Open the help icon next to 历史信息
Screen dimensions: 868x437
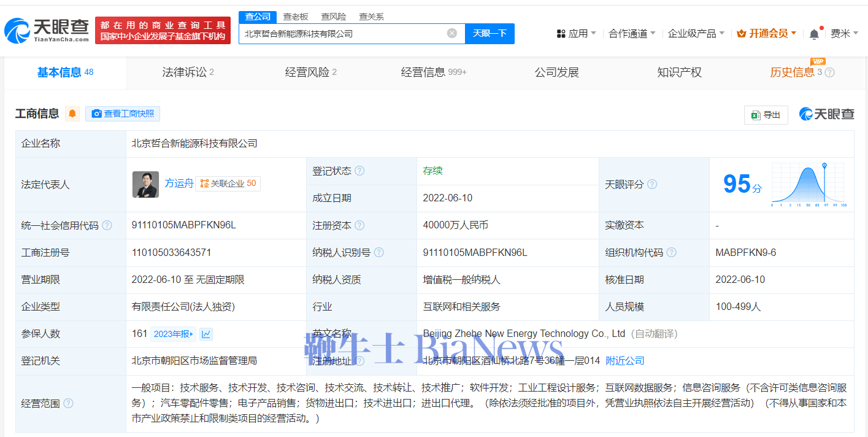click(x=830, y=72)
